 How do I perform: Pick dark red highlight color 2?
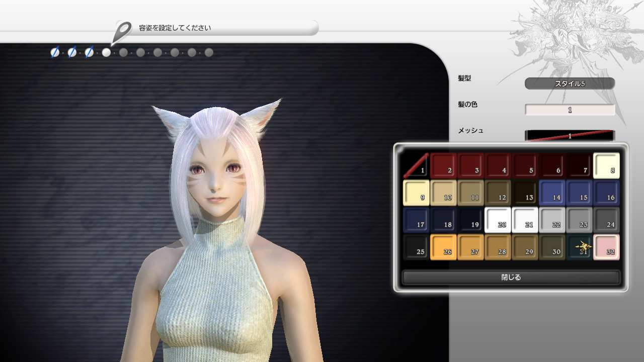tap(443, 166)
